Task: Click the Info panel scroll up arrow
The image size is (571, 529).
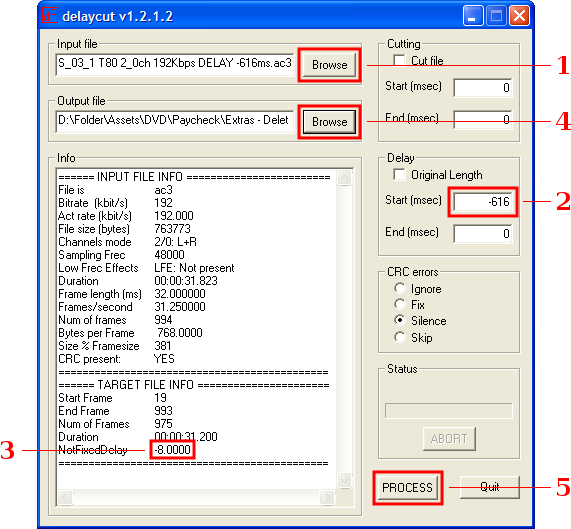Action: [344, 178]
